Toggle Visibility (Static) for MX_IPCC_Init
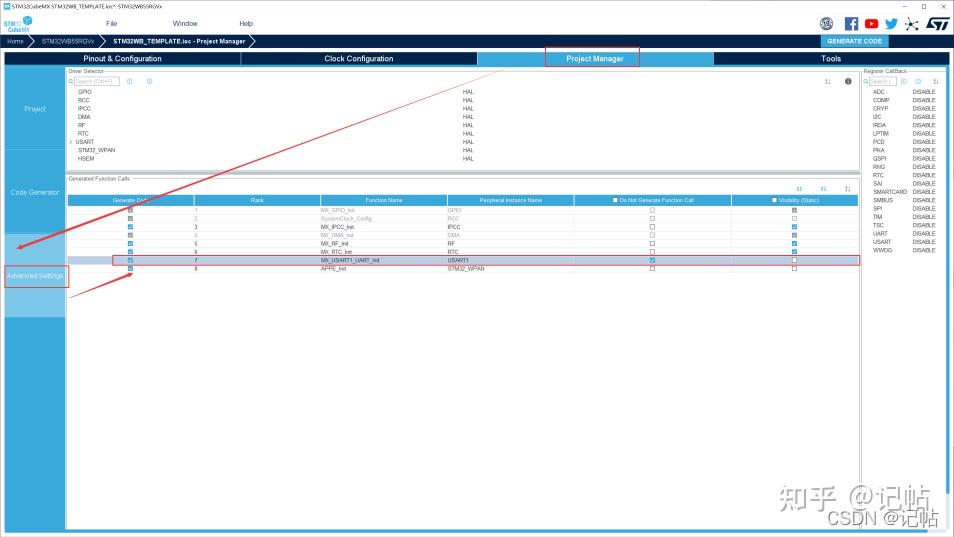This screenshot has width=954, height=537. pyautogui.click(x=794, y=227)
